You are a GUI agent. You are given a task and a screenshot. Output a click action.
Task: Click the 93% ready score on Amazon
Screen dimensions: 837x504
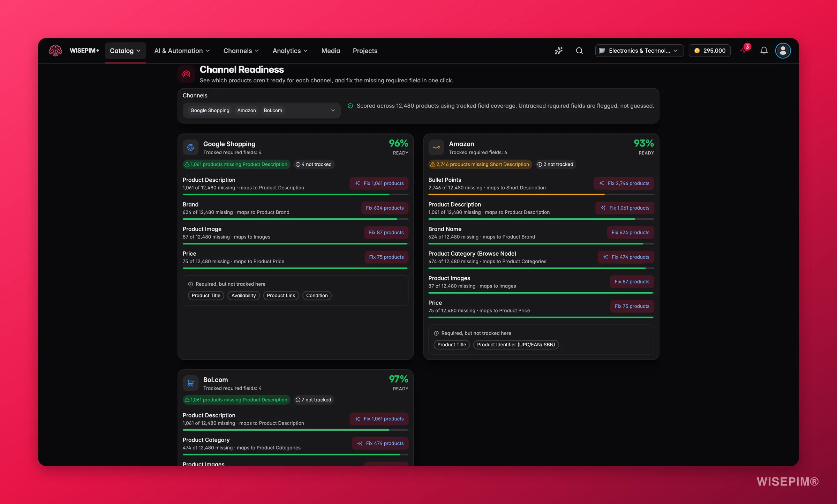tap(643, 143)
